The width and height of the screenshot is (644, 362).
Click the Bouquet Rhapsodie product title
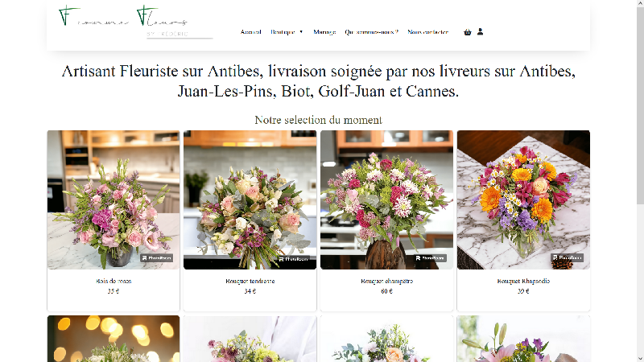(x=523, y=281)
